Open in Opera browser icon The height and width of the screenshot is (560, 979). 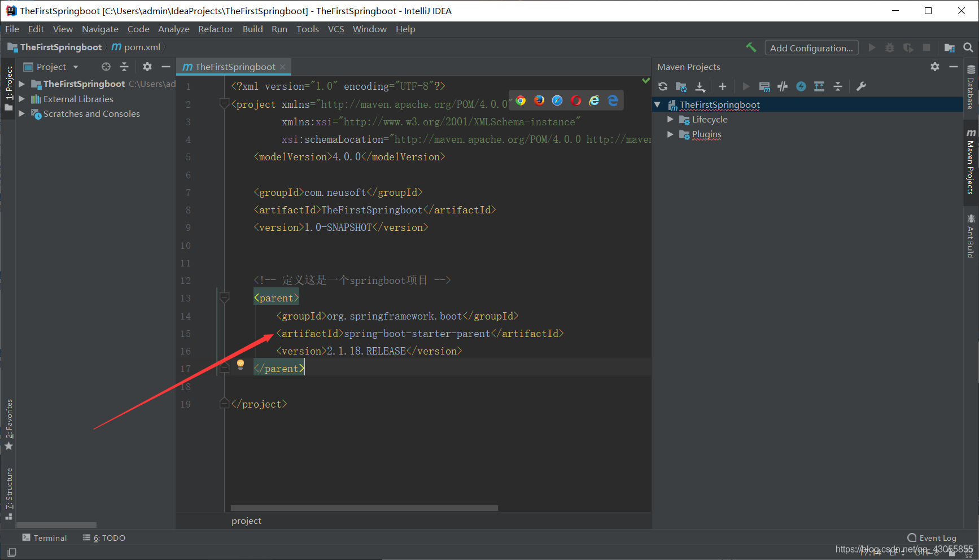click(x=576, y=100)
